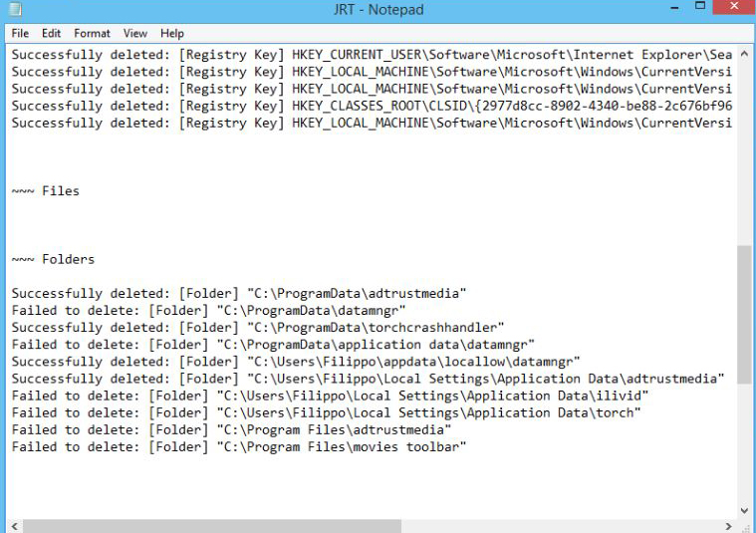Open the Format menu

pos(92,33)
